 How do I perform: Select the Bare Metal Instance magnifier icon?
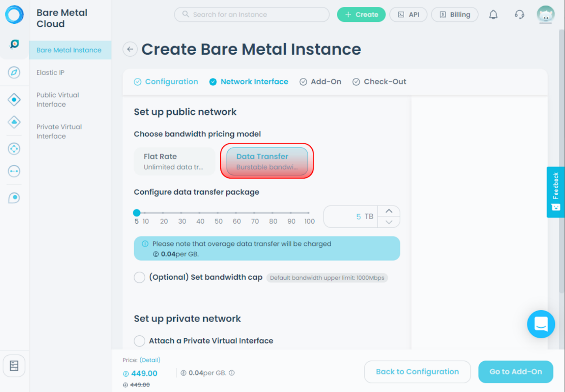[x=14, y=44]
